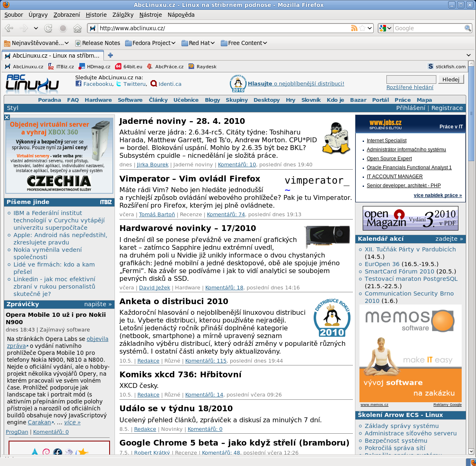Image resolution: width=476 pixels, height=466 pixels.
Task: Click the Nejnavštěvovaně bookmarks feed icon
Action: click(x=7, y=43)
